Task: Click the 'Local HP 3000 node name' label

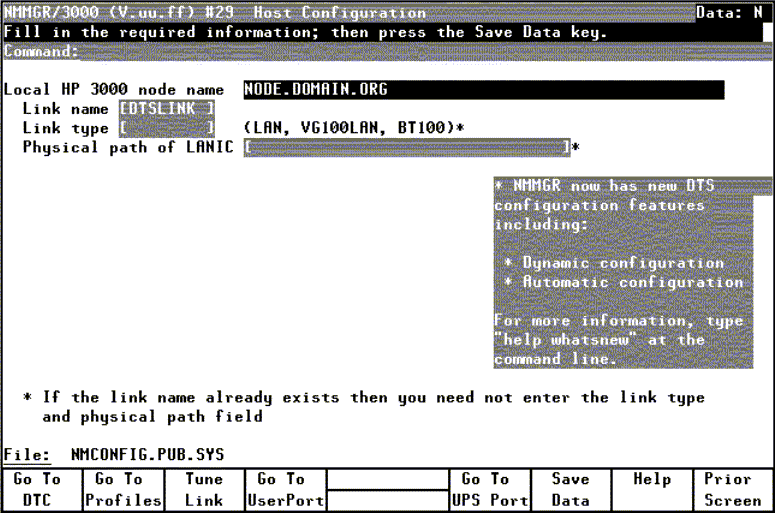Action: coord(114,89)
